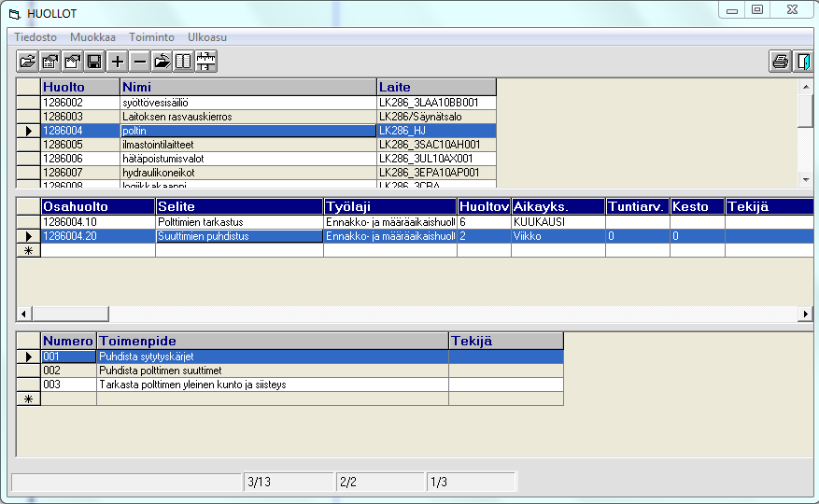The height and width of the screenshot is (504, 819).
Task: Click the HUOLLOT window title icon
Action: (14, 14)
